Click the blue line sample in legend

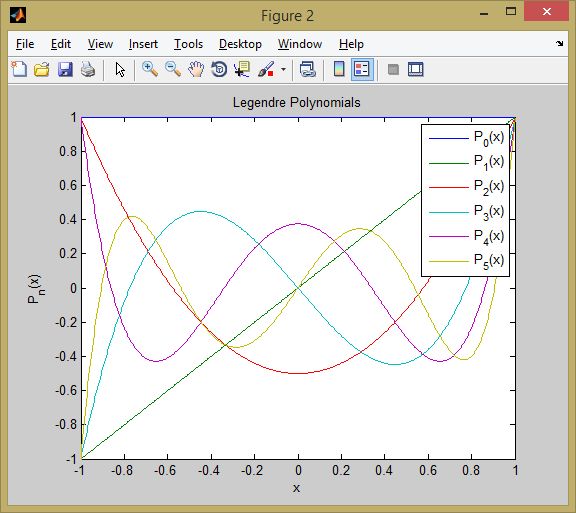(x=449, y=138)
